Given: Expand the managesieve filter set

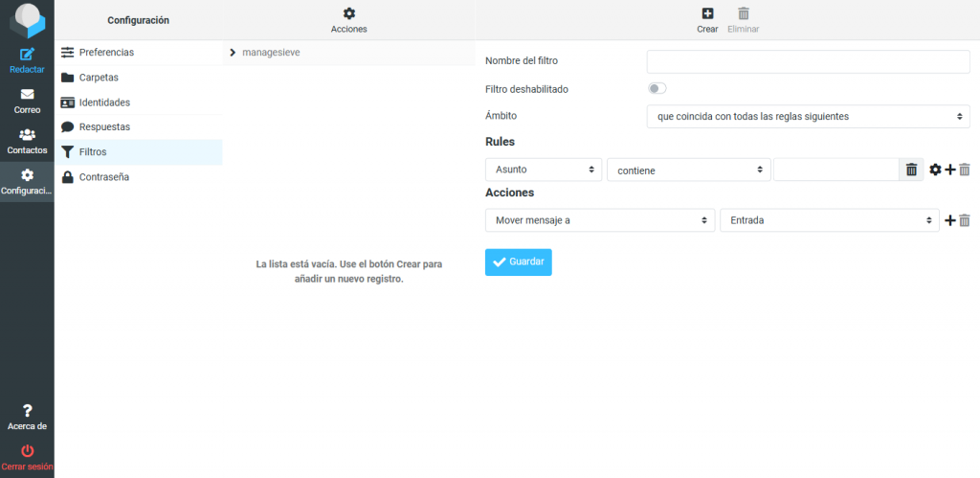Looking at the screenshot, I should [x=233, y=53].
